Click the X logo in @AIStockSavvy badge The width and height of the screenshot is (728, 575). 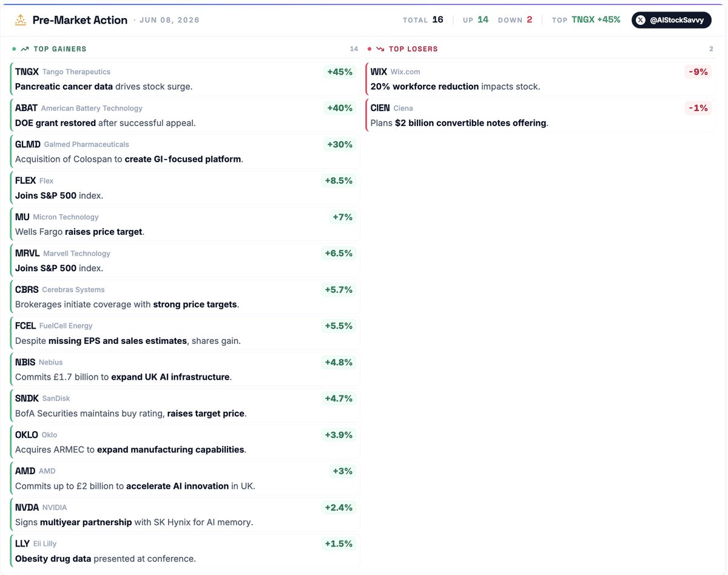pyautogui.click(x=641, y=20)
